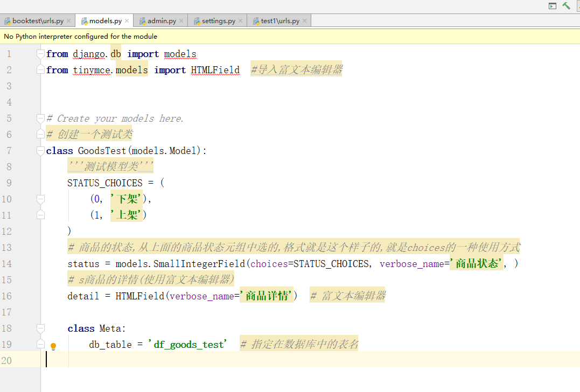Click the 'No Python interpreter configured' notification bar

click(290, 36)
